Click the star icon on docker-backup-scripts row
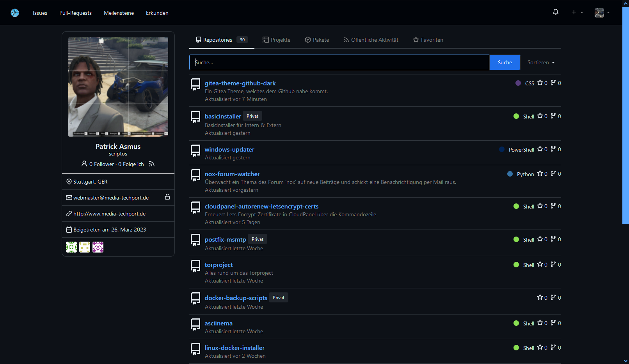629x364 pixels. (x=540, y=297)
